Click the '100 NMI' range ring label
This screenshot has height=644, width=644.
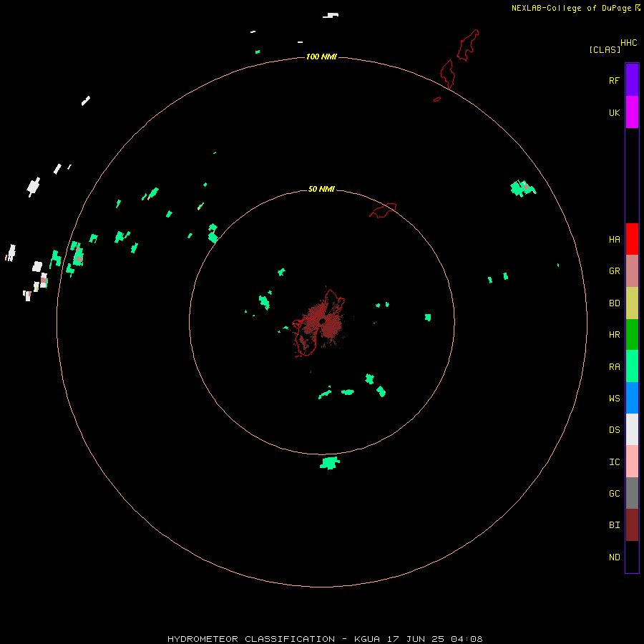coord(321,57)
